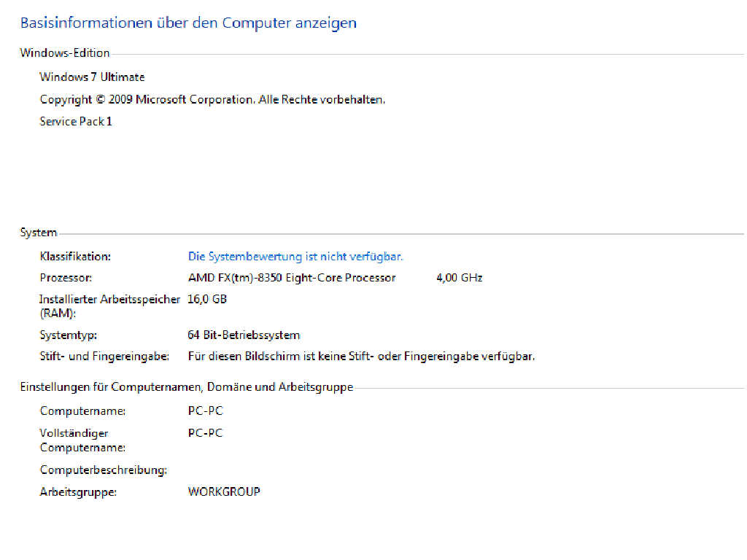
Task: Select the Service Pack 1 text
Action: click(76, 122)
